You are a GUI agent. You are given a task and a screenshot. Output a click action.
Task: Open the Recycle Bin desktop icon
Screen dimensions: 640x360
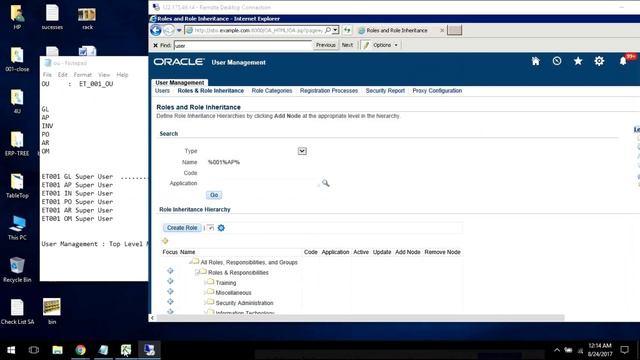point(17,270)
